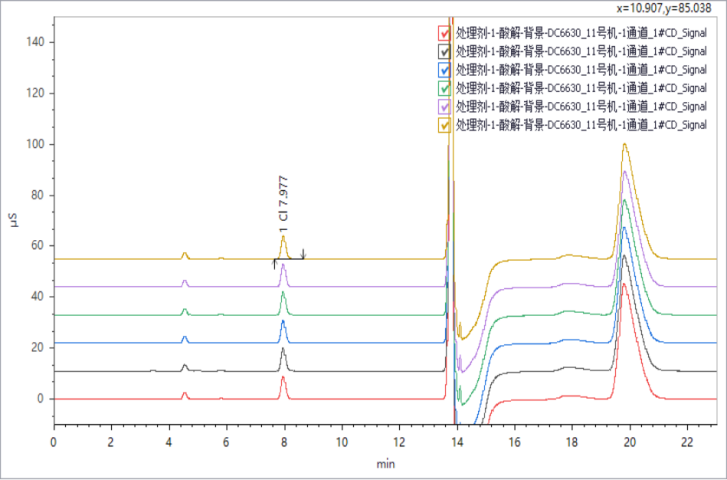Screen dimensions: 727x480
Task: Click the gold trace peak apex near 20 min
Action: [x=625, y=144]
